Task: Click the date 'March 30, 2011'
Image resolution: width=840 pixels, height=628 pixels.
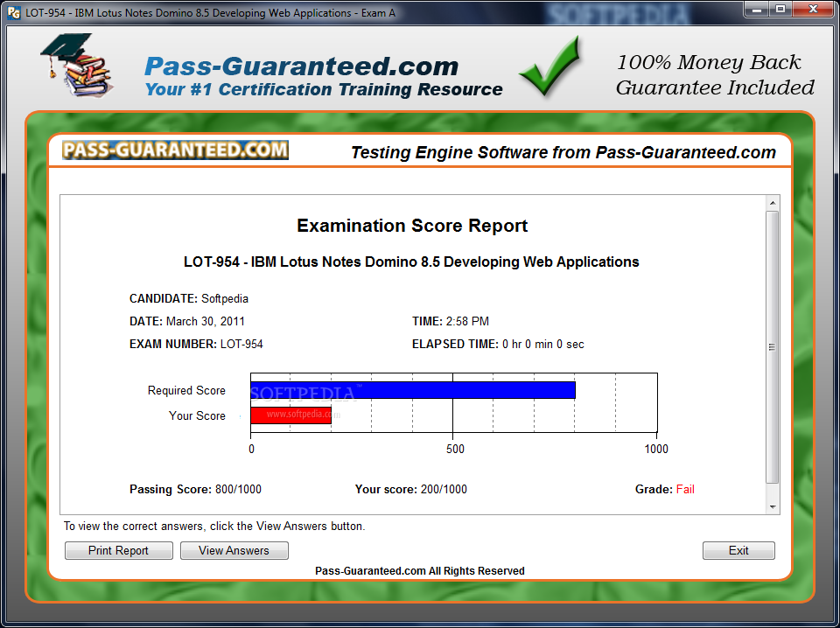Action: tap(205, 321)
